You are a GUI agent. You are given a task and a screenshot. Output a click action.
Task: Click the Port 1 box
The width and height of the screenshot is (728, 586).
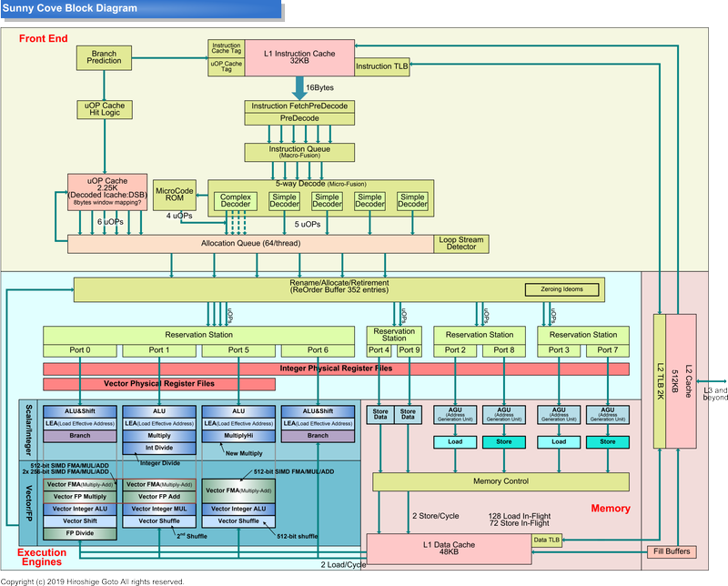coord(159,350)
